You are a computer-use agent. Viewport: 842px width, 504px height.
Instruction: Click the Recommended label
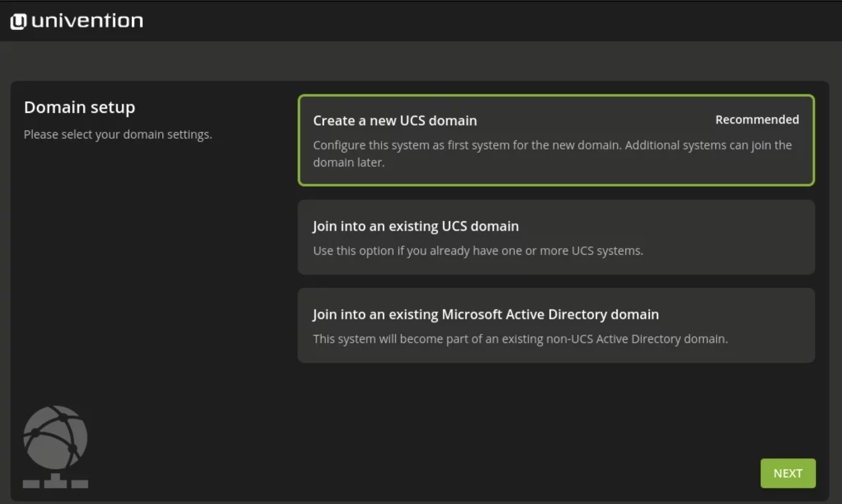(x=757, y=120)
